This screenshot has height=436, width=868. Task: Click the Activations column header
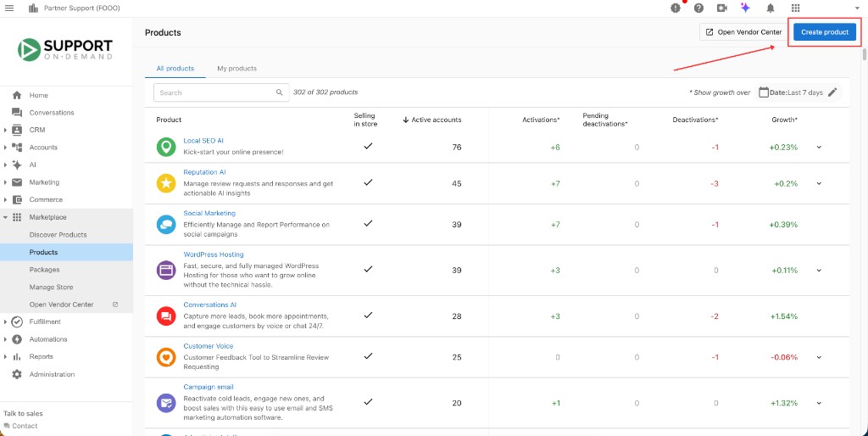pos(541,120)
